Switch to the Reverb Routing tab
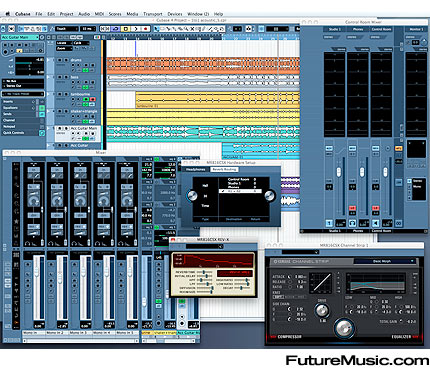Image resolution: width=430 pixels, height=375 pixels. click(x=224, y=170)
